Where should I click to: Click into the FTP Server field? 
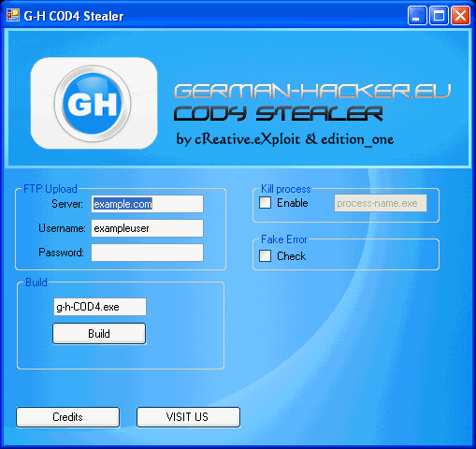(147, 204)
